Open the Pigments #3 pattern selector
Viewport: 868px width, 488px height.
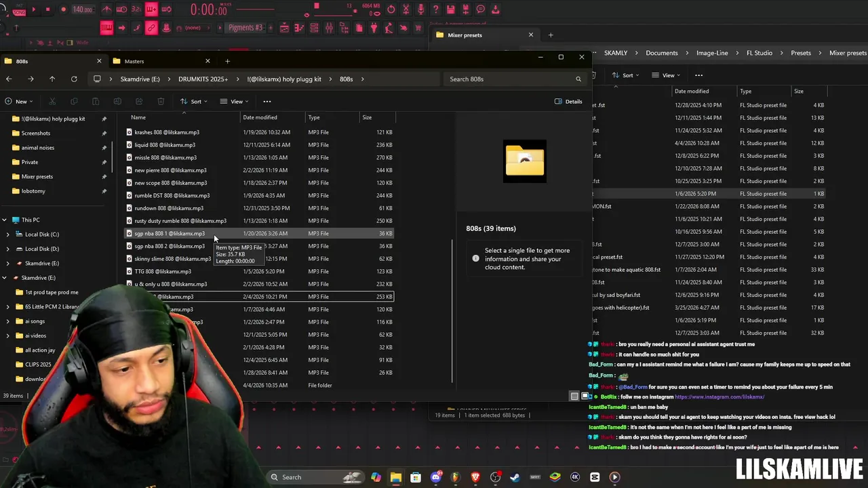coord(245,28)
